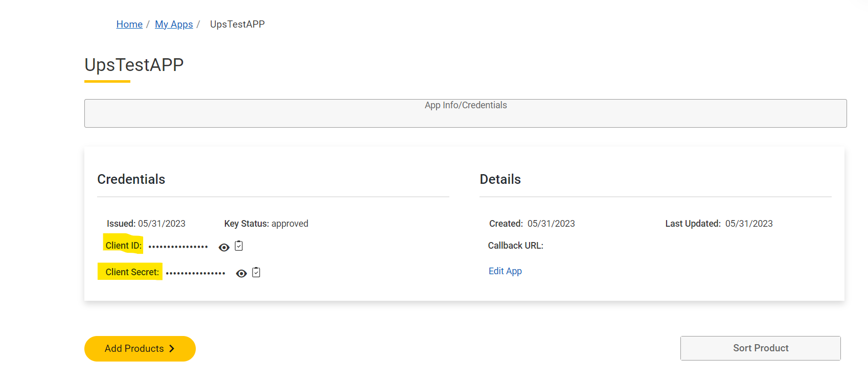868x384 pixels.
Task: Click the UpsTestAPP breadcrumb text
Action: point(237,25)
